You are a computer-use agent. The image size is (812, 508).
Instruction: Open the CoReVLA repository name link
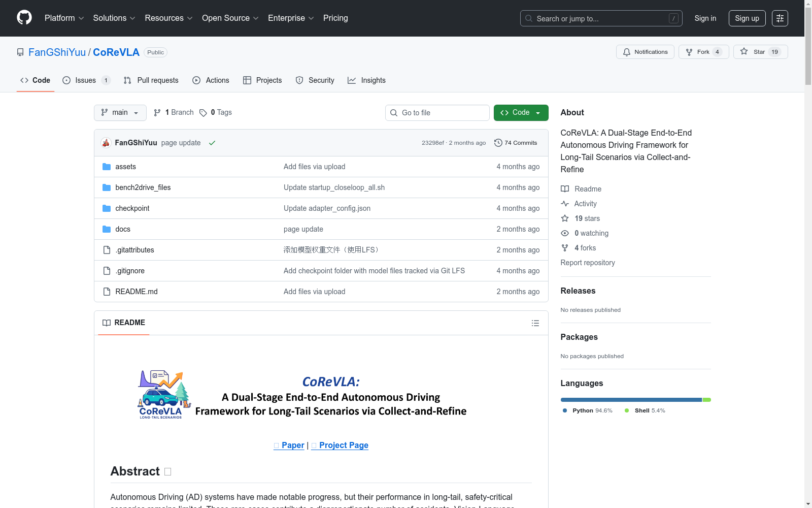coord(116,52)
